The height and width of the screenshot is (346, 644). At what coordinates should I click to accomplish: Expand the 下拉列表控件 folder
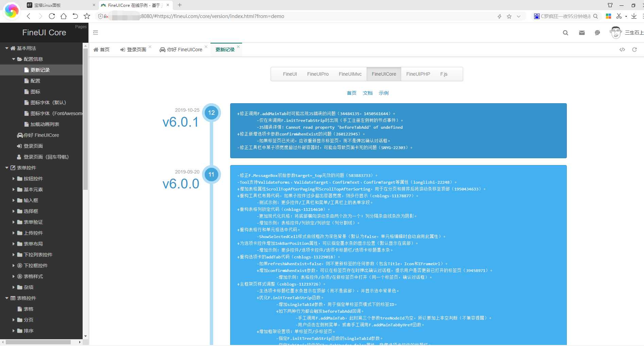point(14,255)
